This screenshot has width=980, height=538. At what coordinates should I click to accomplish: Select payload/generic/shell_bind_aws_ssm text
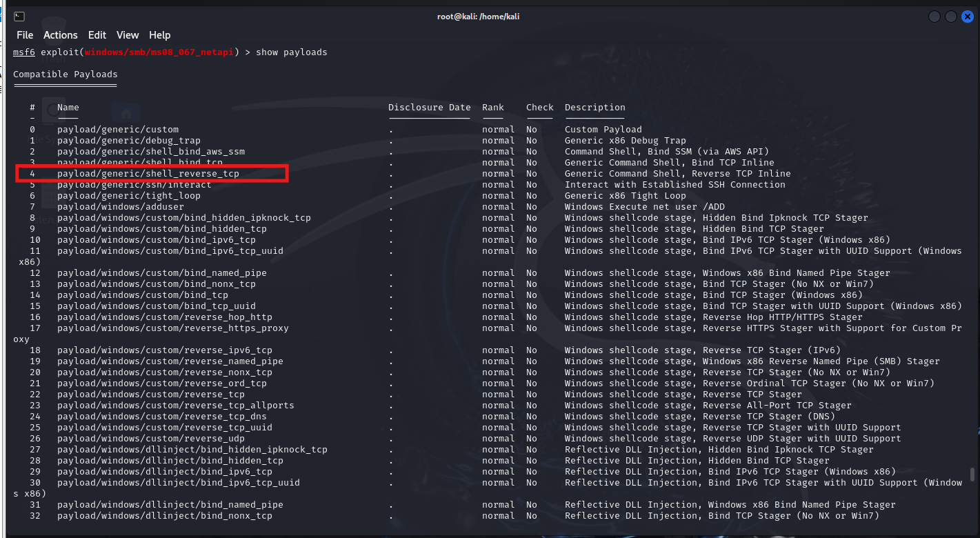click(x=151, y=152)
